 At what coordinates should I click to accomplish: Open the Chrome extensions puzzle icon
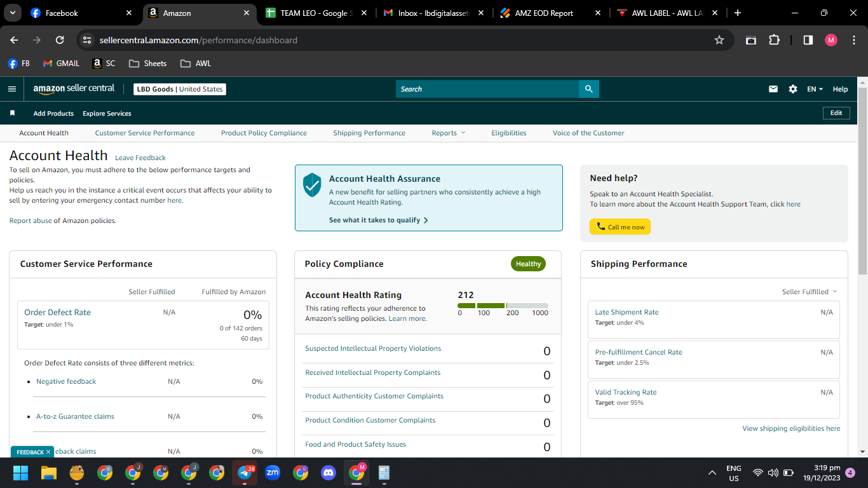(x=774, y=40)
